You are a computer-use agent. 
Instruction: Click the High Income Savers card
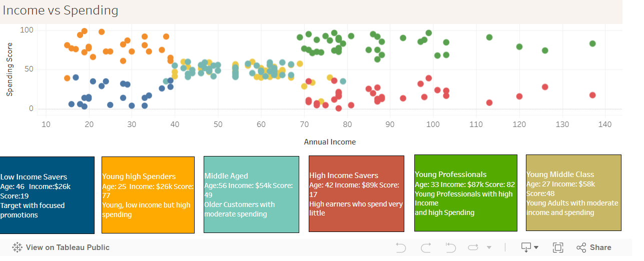356,194
